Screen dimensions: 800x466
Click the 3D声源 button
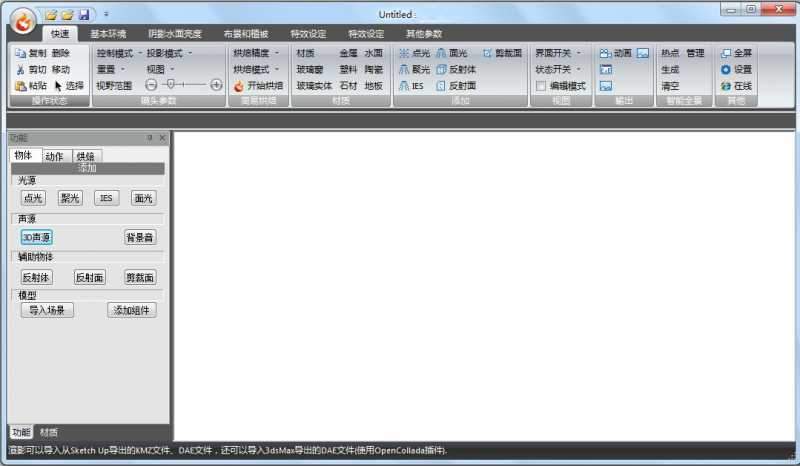tap(36, 237)
